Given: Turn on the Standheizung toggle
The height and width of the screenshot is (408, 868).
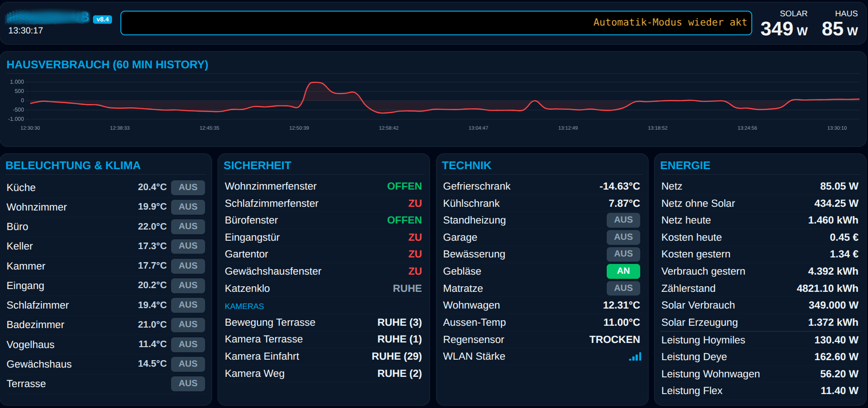Looking at the screenshot, I should 623,220.
